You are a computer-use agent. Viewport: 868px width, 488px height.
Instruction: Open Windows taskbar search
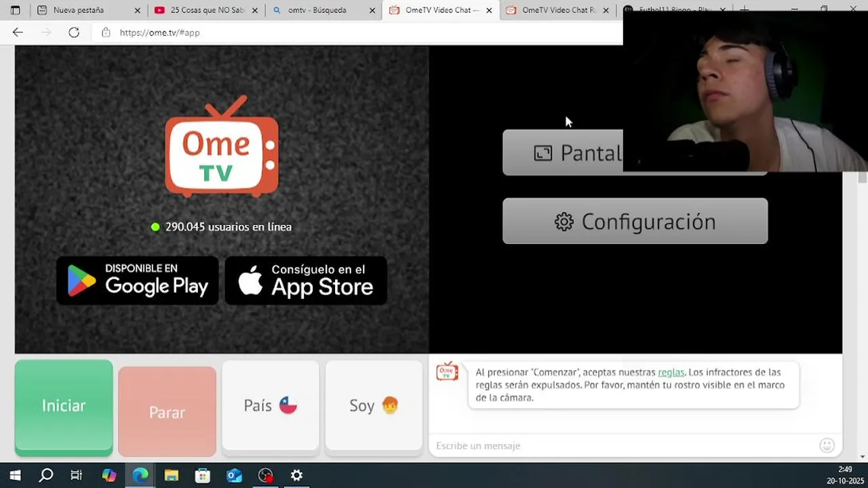pos(46,475)
